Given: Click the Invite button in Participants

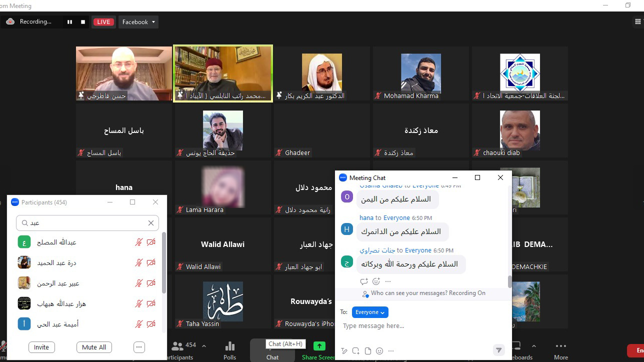Looking at the screenshot, I should click(x=41, y=347).
